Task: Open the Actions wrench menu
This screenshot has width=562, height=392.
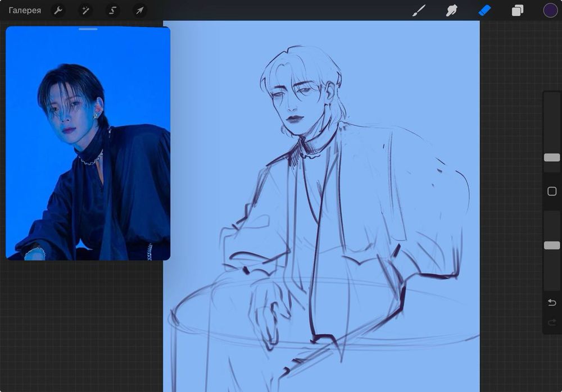Action: (x=58, y=11)
